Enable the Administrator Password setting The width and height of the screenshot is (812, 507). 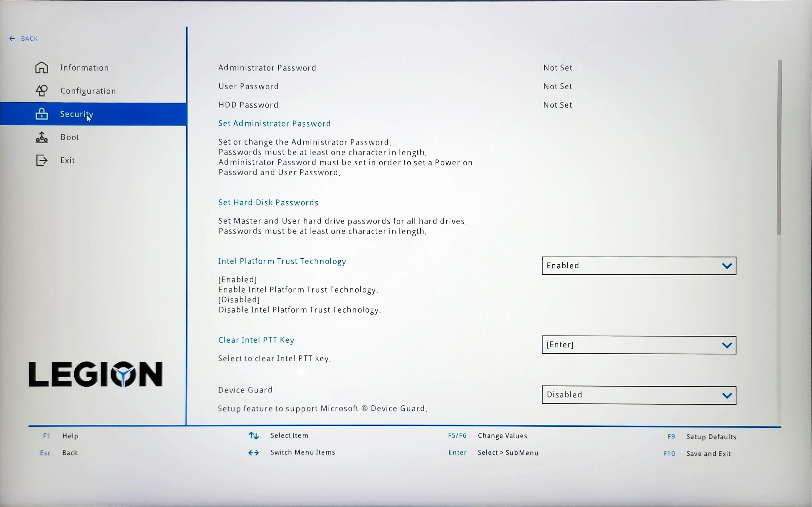275,123
